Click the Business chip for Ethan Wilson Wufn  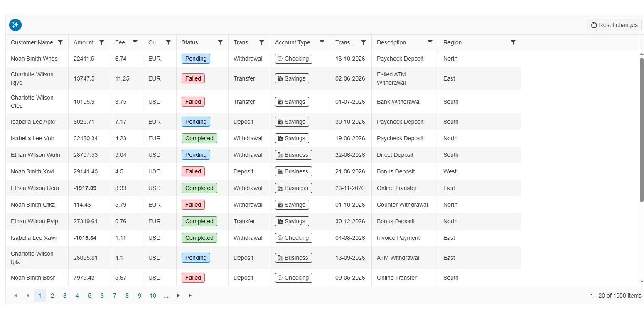[x=293, y=155]
